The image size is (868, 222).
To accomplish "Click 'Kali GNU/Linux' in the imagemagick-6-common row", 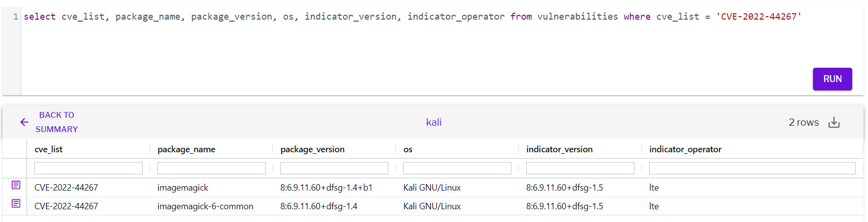I will pyautogui.click(x=432, y=206).
